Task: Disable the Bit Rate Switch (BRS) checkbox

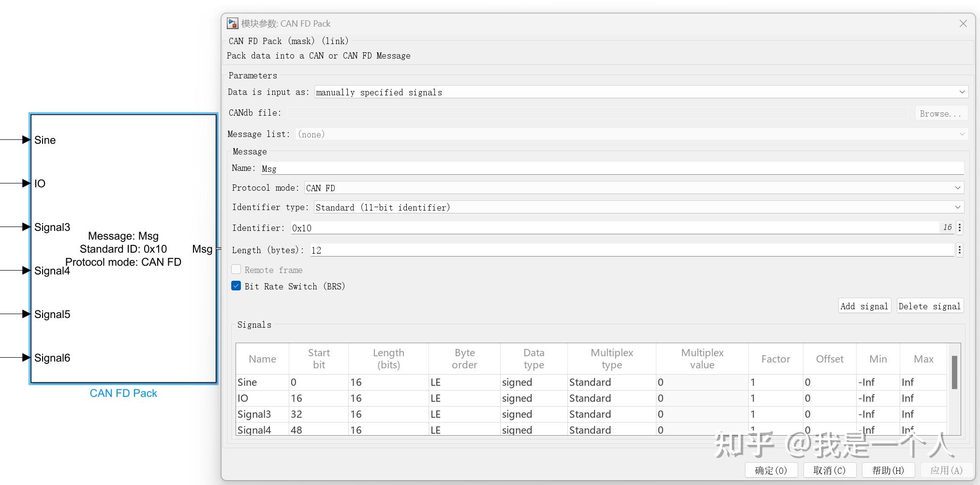Action: click(236, 286)
